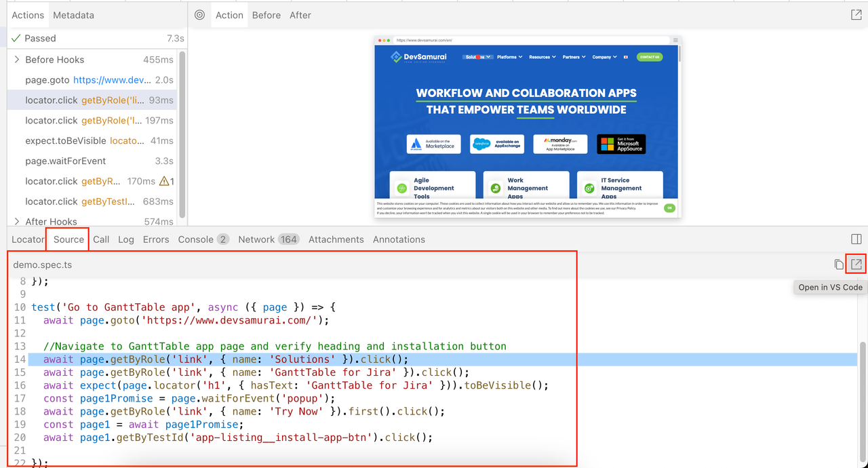Open the Platforms dropdown in the snapshot
This screenshot has width=868, height=468.
tap(509, 57)
